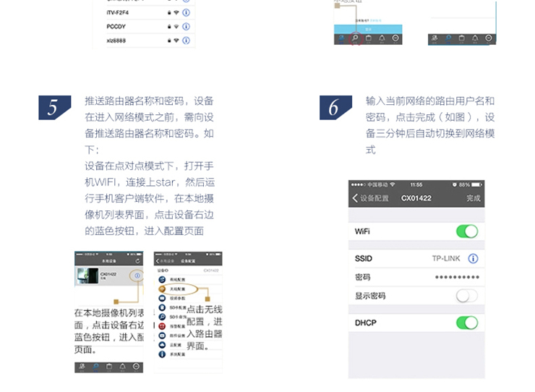Viewport: 535px width, 392px height.
Task: Enable the 显示密码 switch
Action: pos(467,296)
